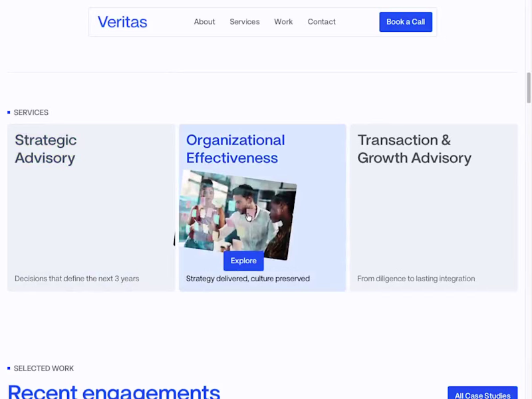The height and width of the screenshot is (399, 532).
Task: Open the Strategic Advisory card heading
Action: [46, 149]
